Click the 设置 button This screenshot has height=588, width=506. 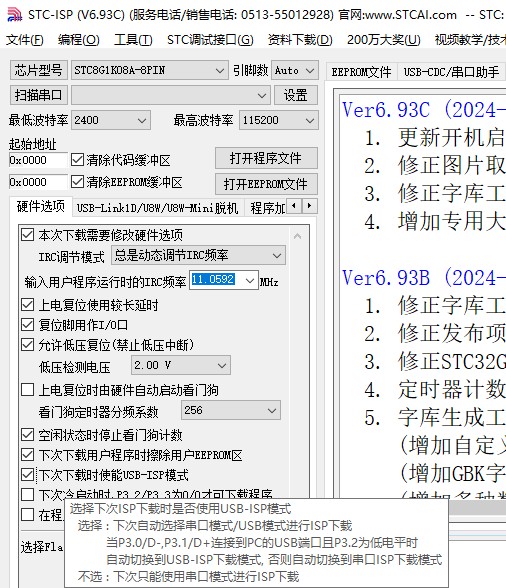(296, 95)
